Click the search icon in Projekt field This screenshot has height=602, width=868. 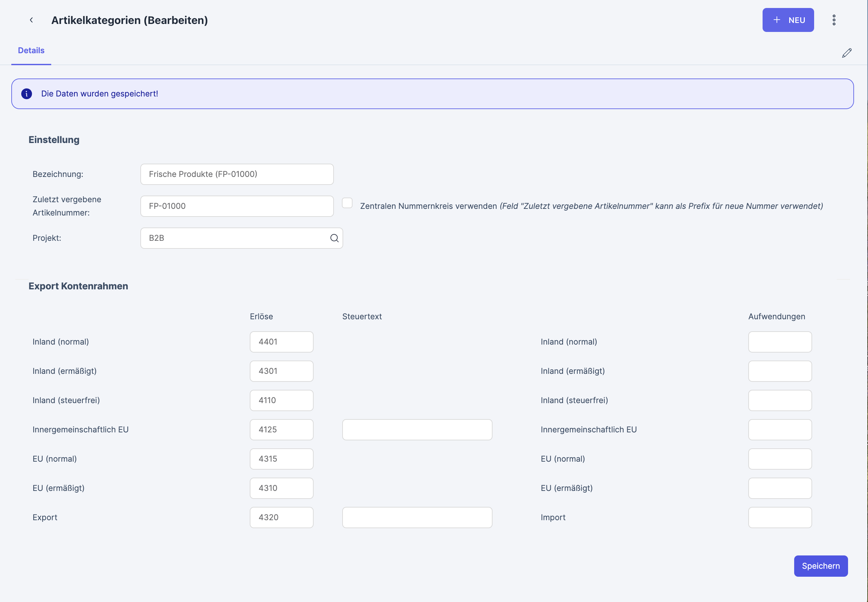(334, 238)
